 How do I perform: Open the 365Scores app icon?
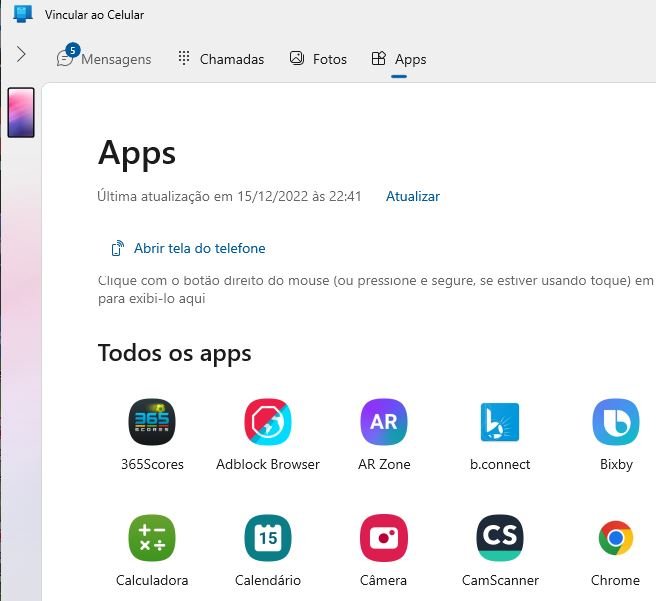coord(152,422)
